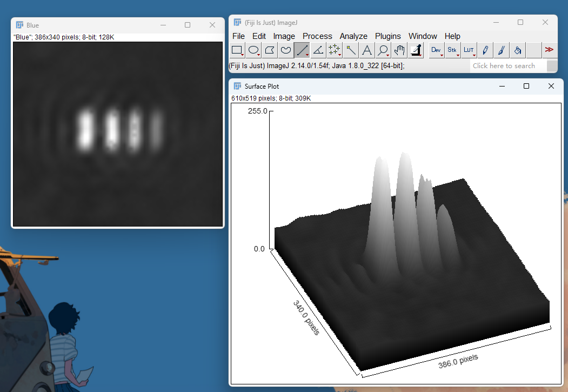
Task: Focus the Click here to search field
Action: pos(508,66)
